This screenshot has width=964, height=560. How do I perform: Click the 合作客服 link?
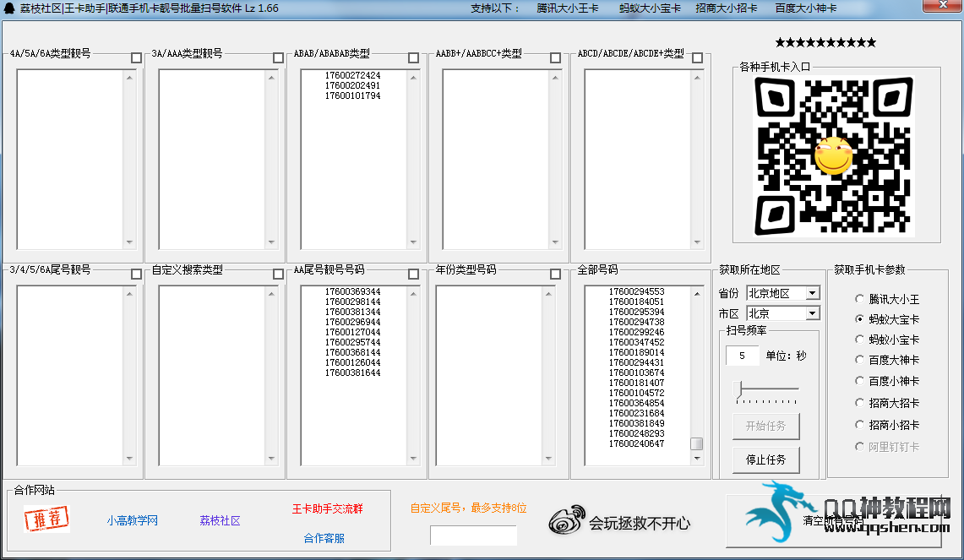coord(324,538)
